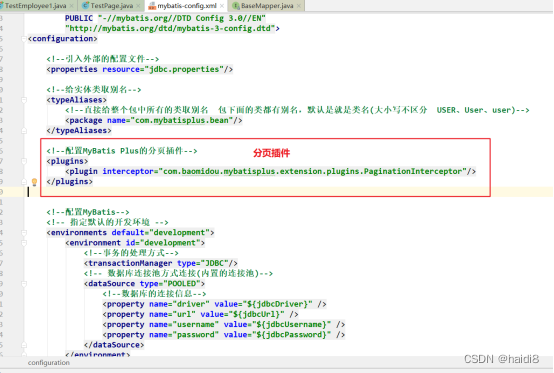Viewport: 554px width, 373px height.
Task: Click the yellow light bulb intention icon
Action: [34, 182]
